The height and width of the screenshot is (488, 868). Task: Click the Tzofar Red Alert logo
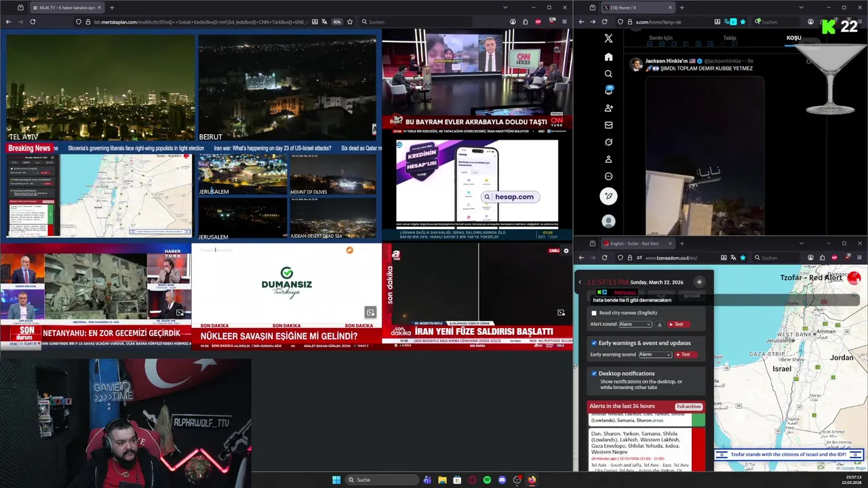click(x=854, y=277)
